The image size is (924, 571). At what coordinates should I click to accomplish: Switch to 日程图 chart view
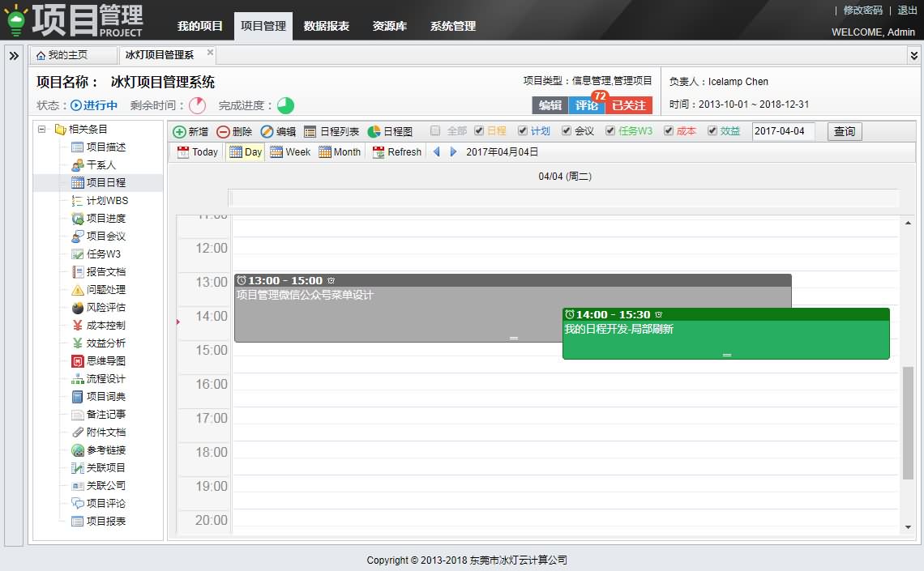[390, 131]
